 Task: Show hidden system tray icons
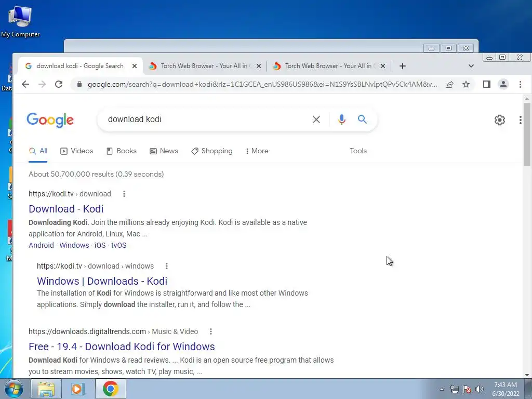point(442,389)
